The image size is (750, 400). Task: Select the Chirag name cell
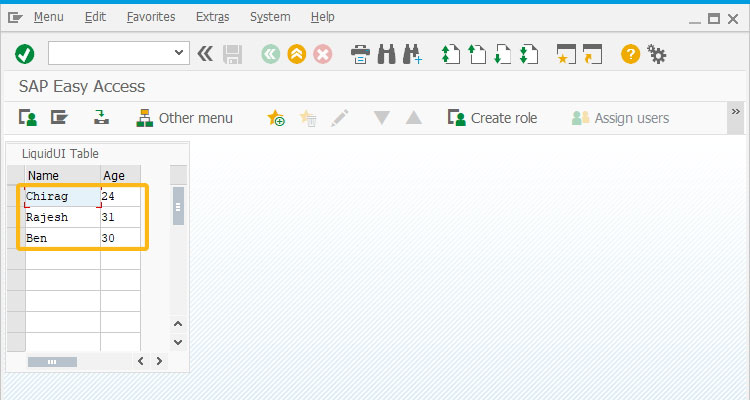tap(63, 197)
